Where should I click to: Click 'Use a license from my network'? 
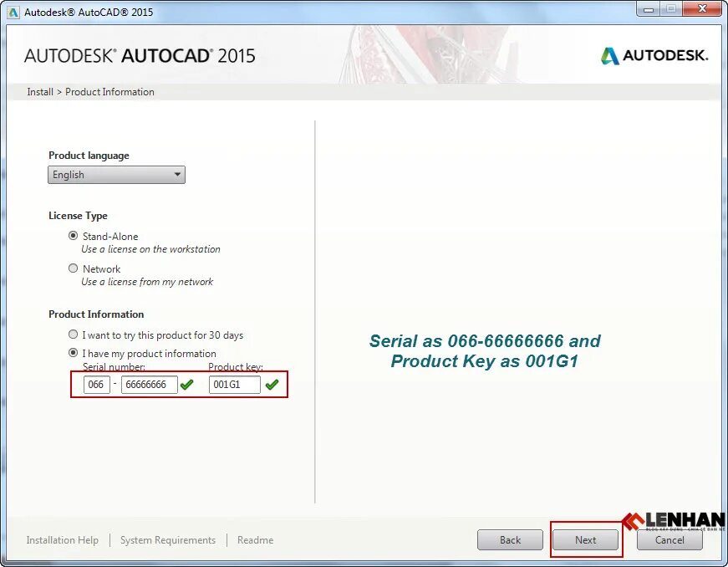point(147,282)
